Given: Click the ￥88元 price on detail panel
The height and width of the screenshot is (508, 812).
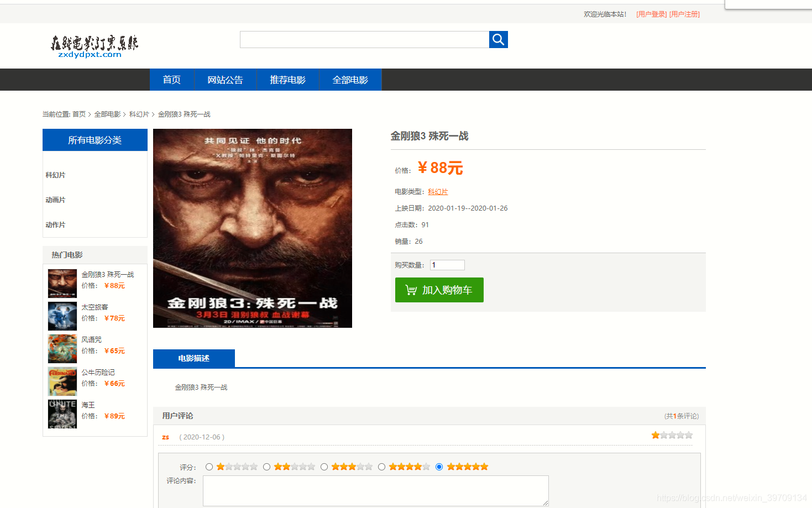Looking at the screenshot, I should click(x=440, y=168).
